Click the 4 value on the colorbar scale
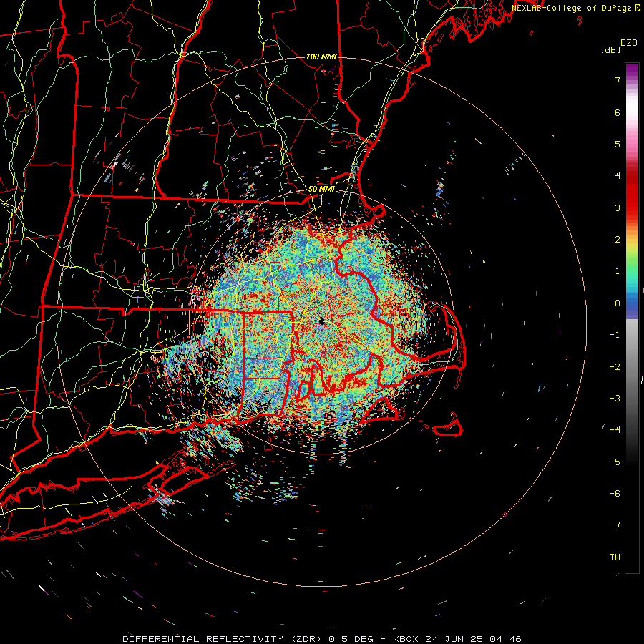This screenshot has width=644, height=644. pos(618,176)
